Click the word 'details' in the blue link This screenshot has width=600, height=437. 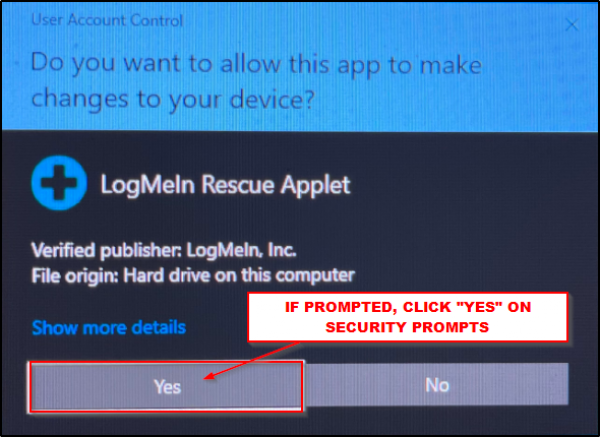pyautogui.click(x=158, y=328)
